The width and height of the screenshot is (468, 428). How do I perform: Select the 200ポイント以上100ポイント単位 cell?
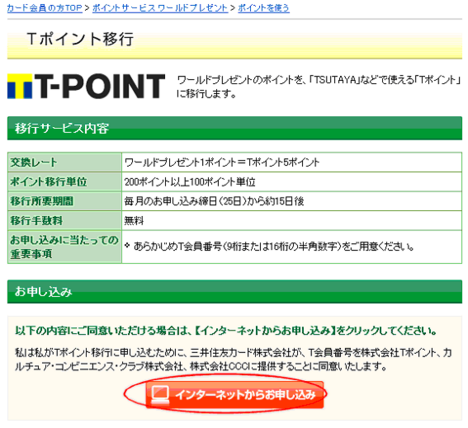(292, 182)
